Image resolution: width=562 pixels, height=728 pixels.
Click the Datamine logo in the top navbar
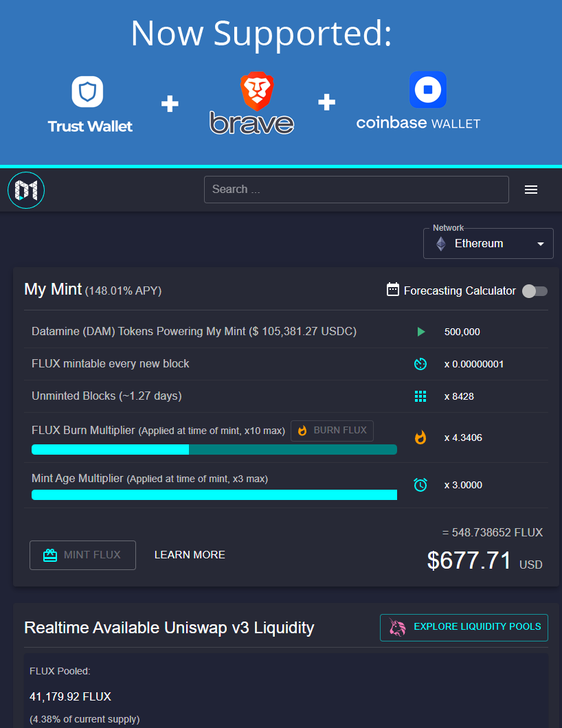[25, 190]
